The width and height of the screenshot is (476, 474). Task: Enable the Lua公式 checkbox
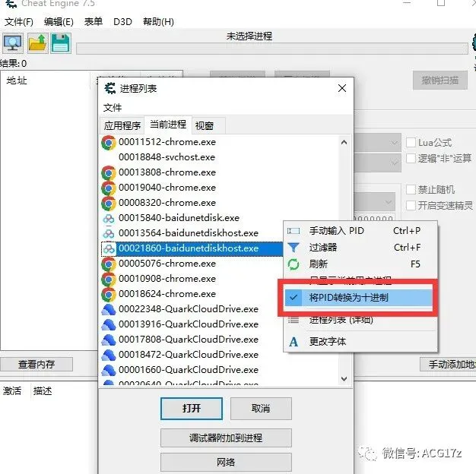[x=411, y=142]
